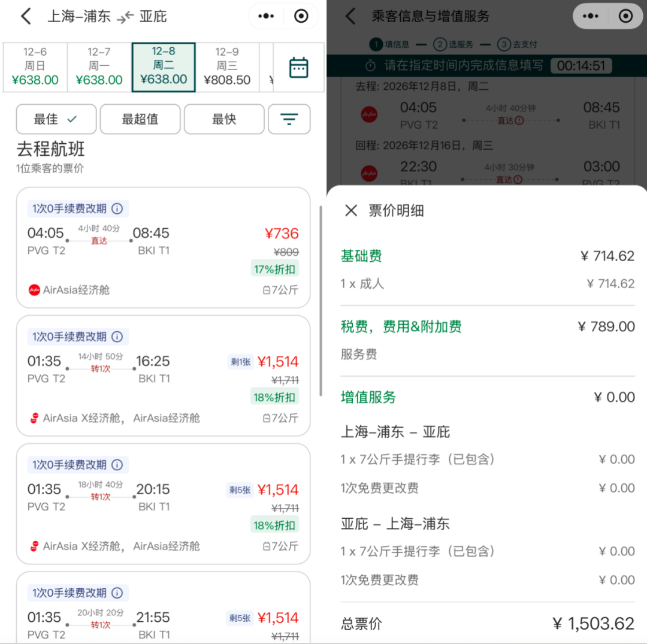Tap the 17%折扣 badge
The image size is (647, 644).
tap(274, 269)
